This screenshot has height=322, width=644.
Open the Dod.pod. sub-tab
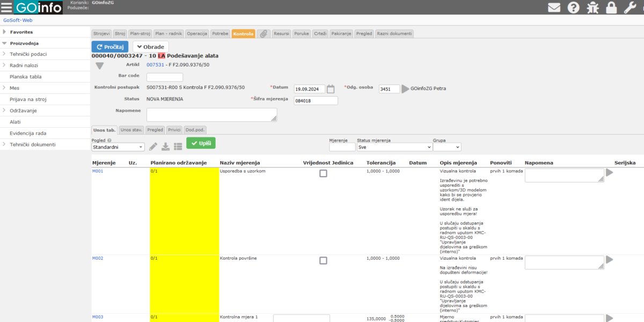pos(195,130)
